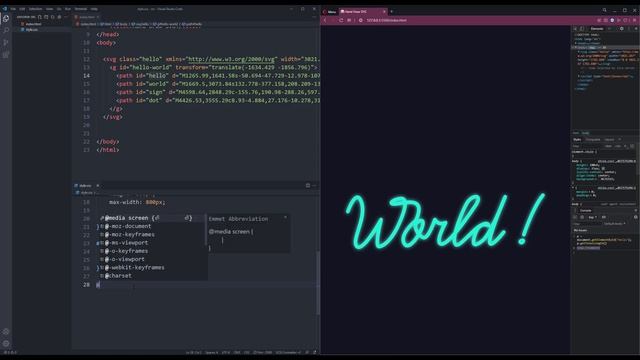Click the browser Back arrow
Image resolution: width=640 pixels, height=360 pixels.
tap(325, 20)
